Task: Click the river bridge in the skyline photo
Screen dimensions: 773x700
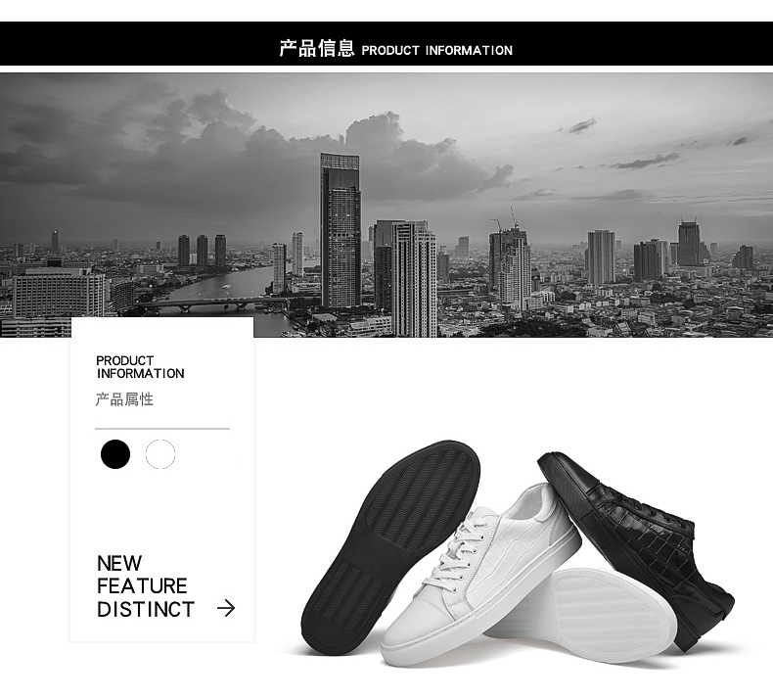Action: click(212, 303)
